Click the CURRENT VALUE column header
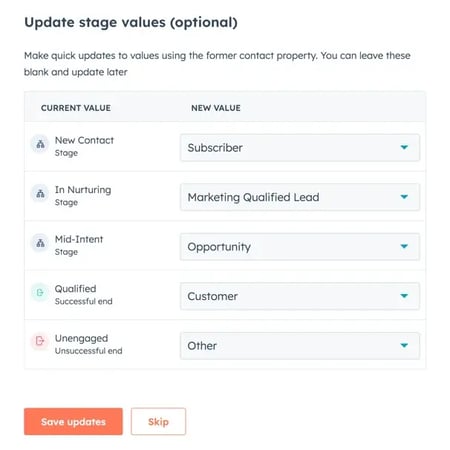Image resolution: width=450 pixels, height=450 pixels. pyautogui.click(x=76, y=108)
